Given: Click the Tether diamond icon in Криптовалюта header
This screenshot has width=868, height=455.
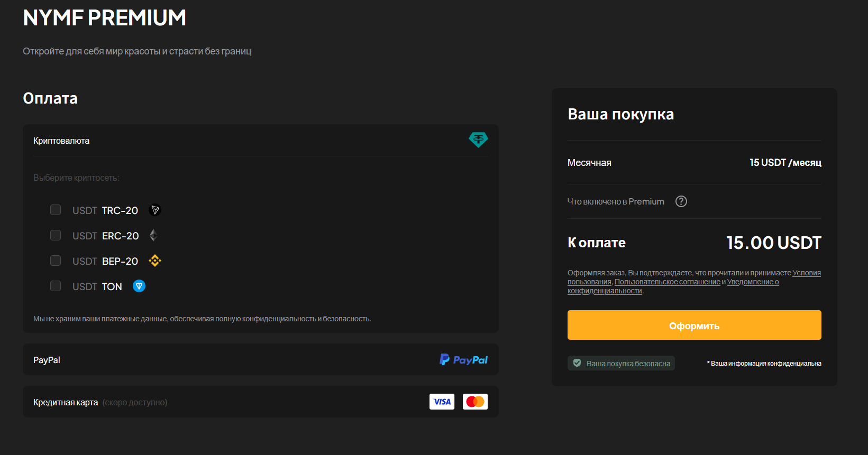Looking at the screenshot, I should (478, 140).
